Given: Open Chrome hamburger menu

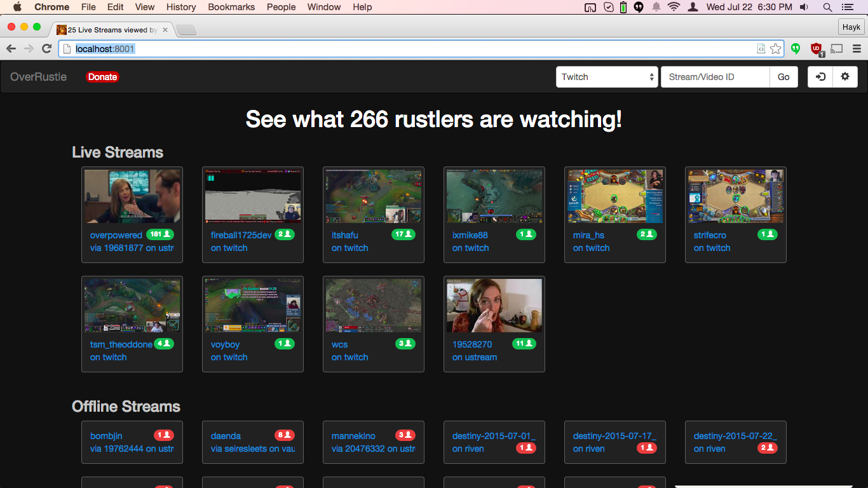Looking at the screenshot, I should tap(856, 48).
